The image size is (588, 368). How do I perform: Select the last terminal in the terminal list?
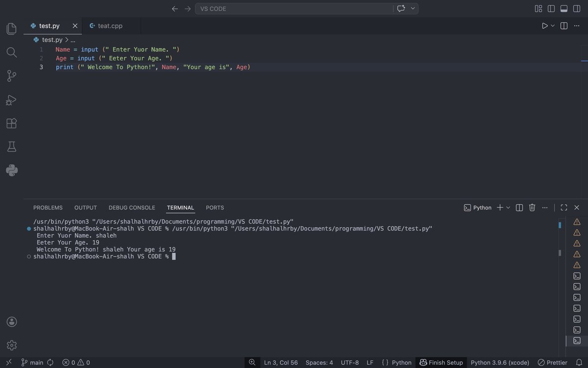577,341
